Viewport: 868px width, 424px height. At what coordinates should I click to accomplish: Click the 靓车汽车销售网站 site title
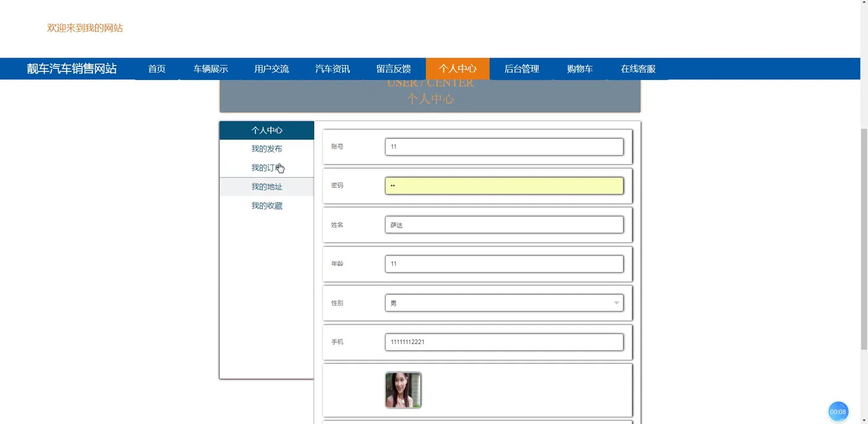[x=72, y=69]
